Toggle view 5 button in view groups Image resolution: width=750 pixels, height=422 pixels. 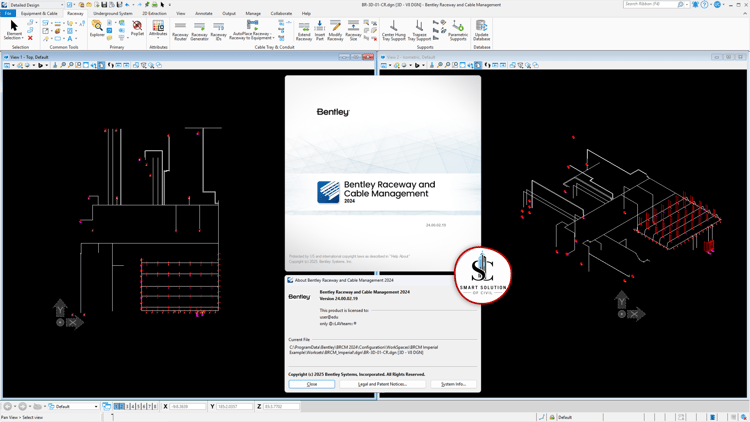click(x=139, y=406)
